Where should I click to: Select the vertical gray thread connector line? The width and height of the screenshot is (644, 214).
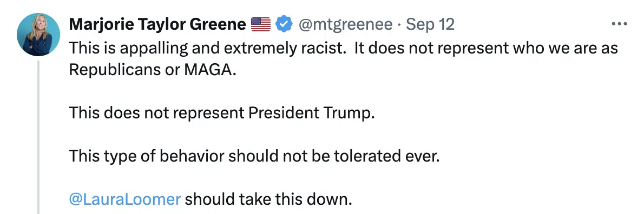click(x=38, y=137)
